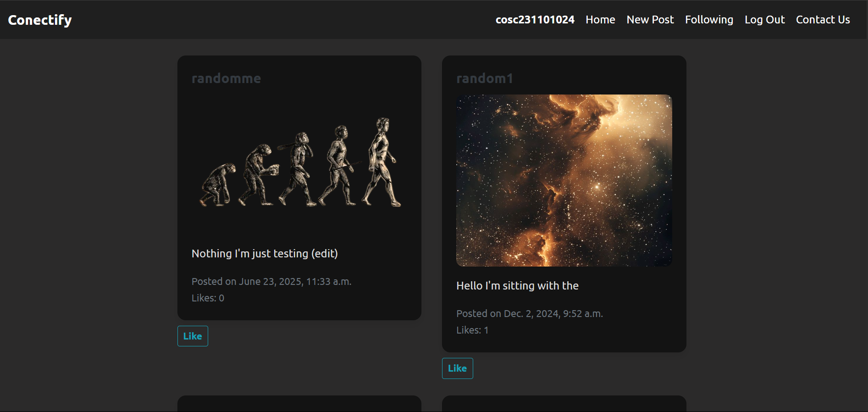Click the "Likes: 0" count
The image size is (868, 412).
(208, 298)
